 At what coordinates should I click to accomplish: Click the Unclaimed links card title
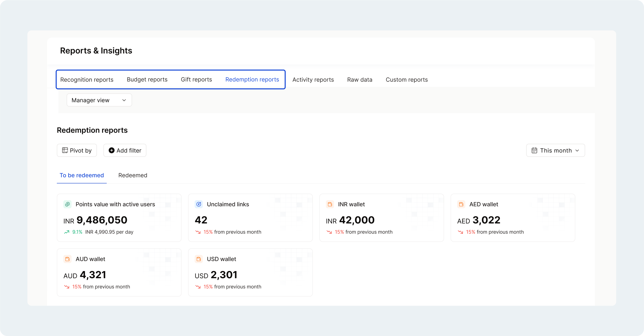coord(228,204)
